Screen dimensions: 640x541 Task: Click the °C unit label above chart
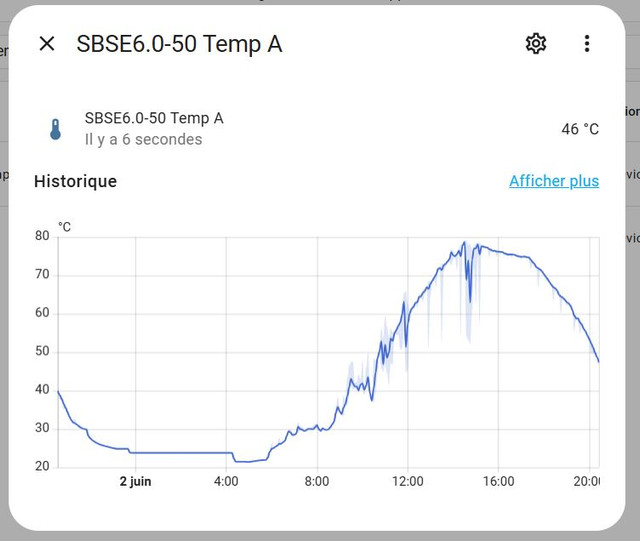pyautogui.click(x=64, y=227)
